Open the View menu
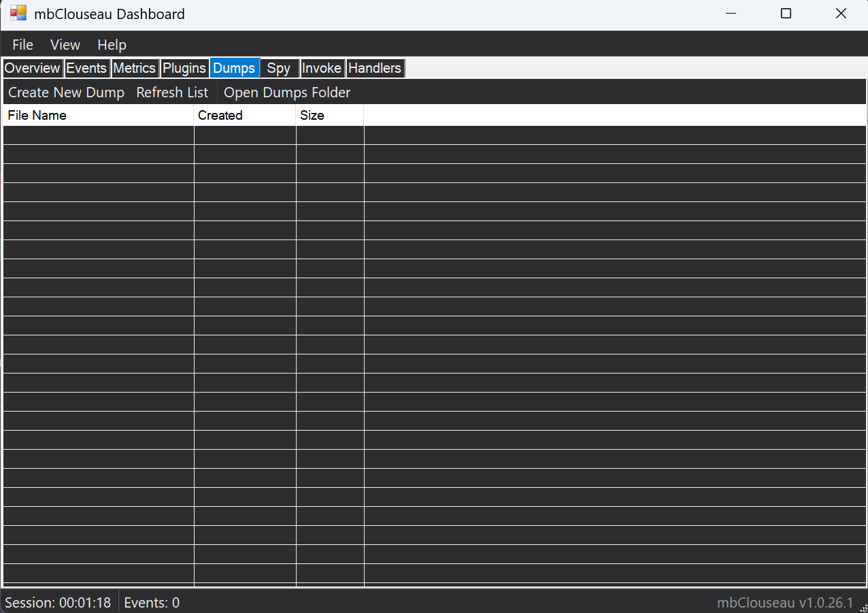Screen dimensions: 868x613 pos(65,45)
